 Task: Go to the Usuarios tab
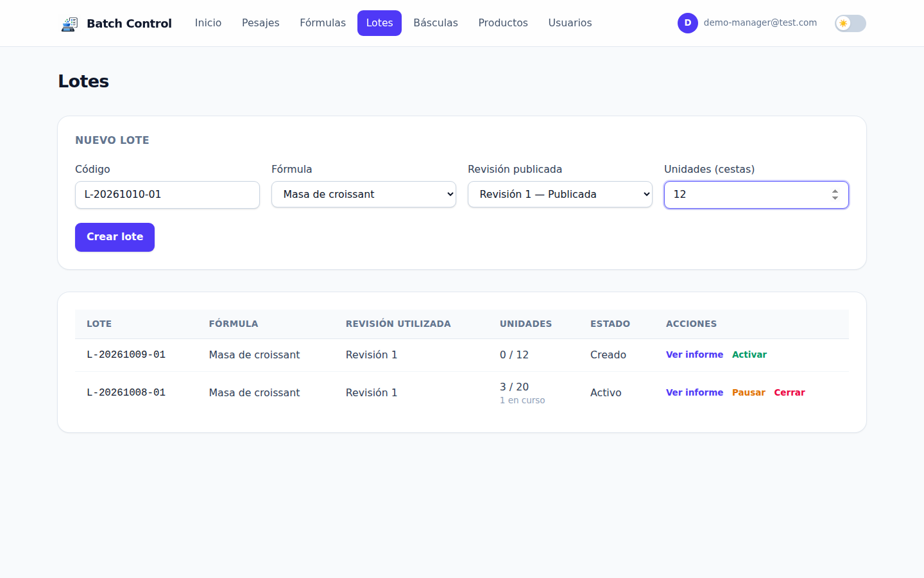(570, 23)
